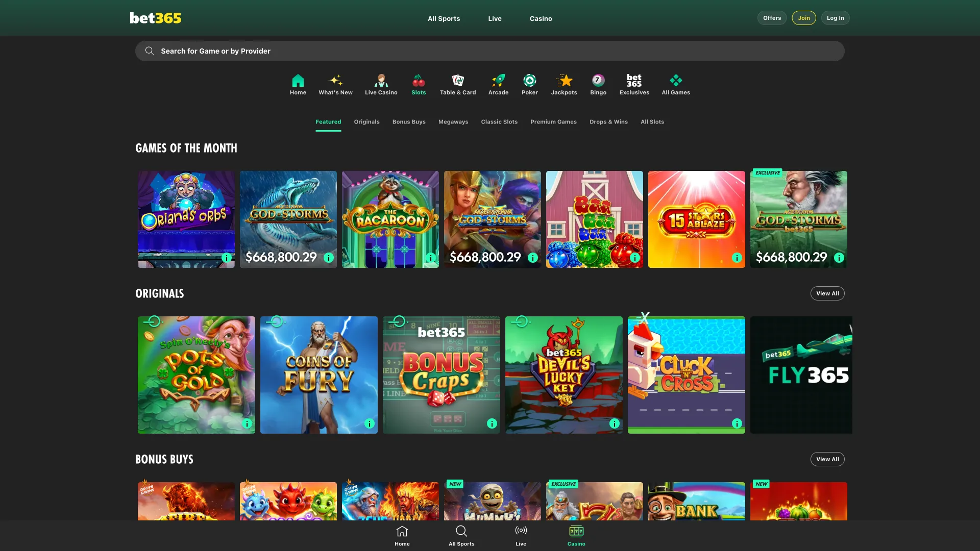Switch to the Classic Slots tab
Screen dimensions: 980x551
pos(499,122)
